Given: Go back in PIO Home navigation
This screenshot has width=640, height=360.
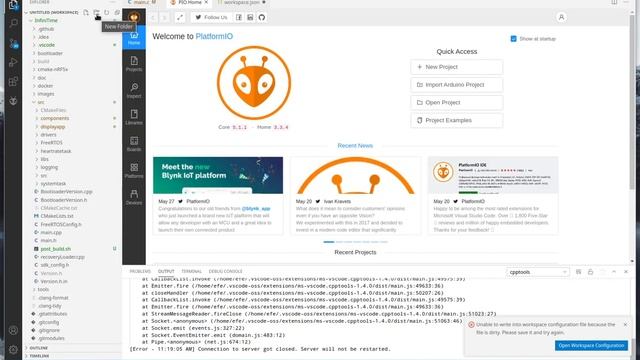Looking at the screenshot, I should point(153,18).
